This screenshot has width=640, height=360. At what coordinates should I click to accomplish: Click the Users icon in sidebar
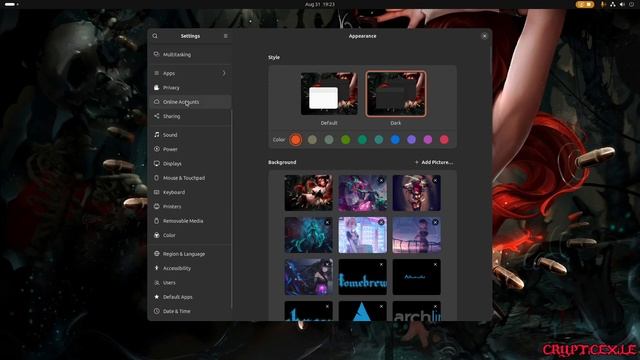pos(156,282)
